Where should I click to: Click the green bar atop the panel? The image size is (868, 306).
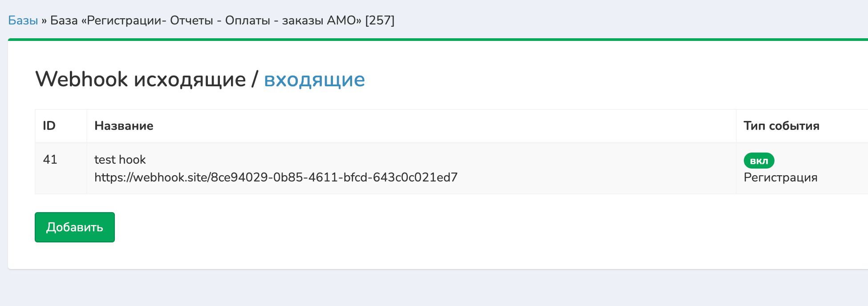tap(436, 40)
